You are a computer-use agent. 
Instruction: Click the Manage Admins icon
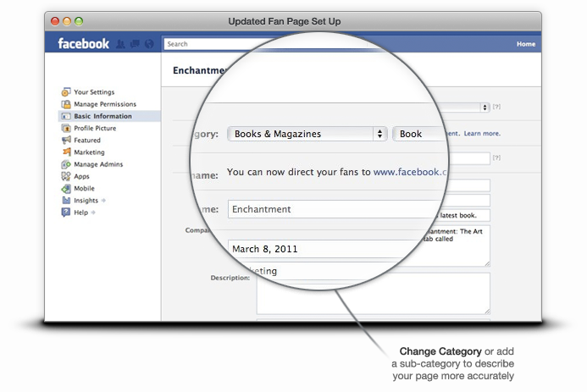pos(66,164)
